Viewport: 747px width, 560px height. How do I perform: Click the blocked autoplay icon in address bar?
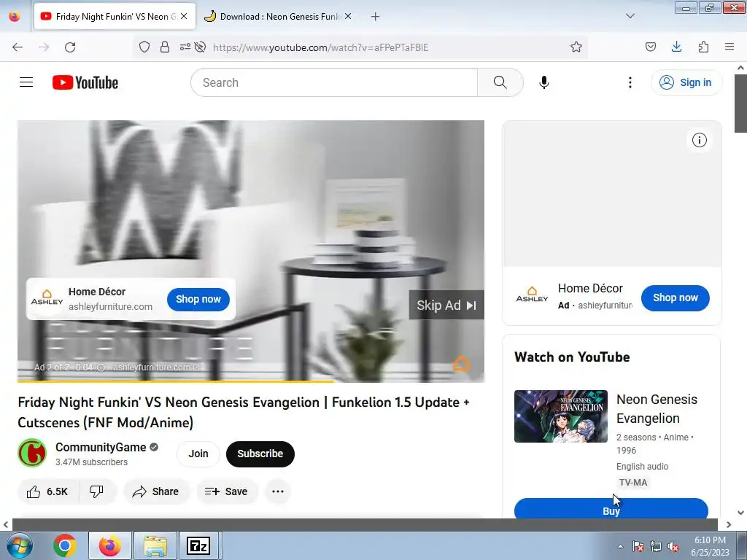pyautogui.click(x=201, y=47)
